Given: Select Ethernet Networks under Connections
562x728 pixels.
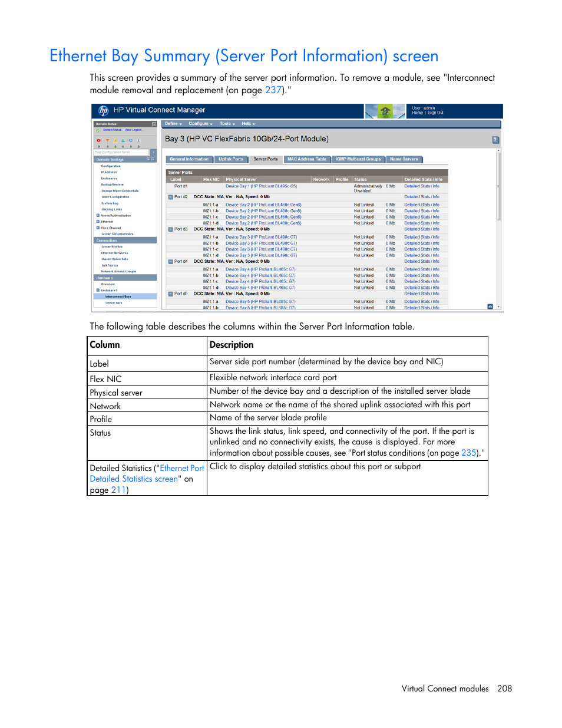Looking at the screenshot, I should pyautogui.click(x=114, y=253).
